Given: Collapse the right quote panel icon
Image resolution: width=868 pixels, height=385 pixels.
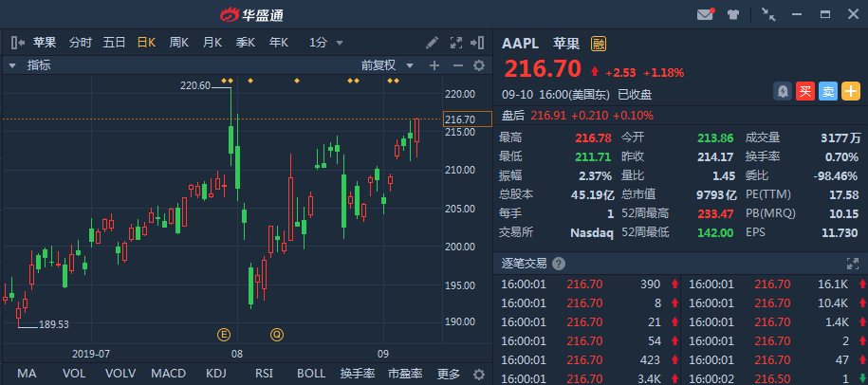Looking at the screenshot, I should coord(477,43).
